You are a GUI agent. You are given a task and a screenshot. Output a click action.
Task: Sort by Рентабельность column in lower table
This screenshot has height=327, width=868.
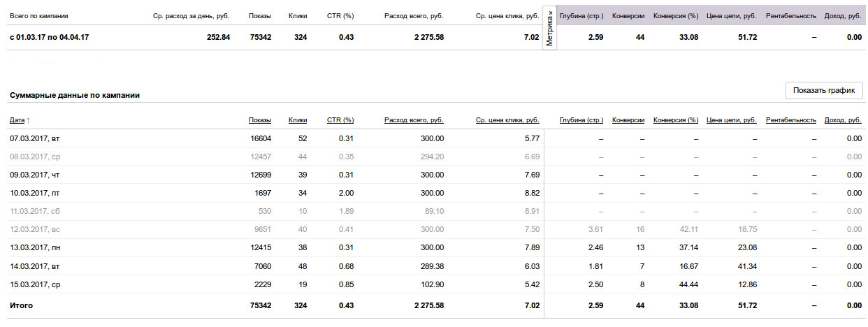(x=791, y=120)
